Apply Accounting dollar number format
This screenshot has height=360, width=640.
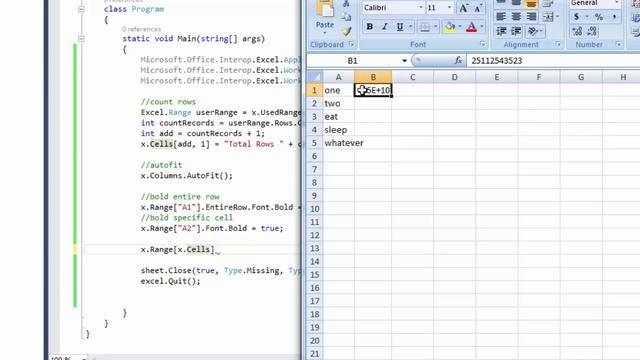pos(576,17)
